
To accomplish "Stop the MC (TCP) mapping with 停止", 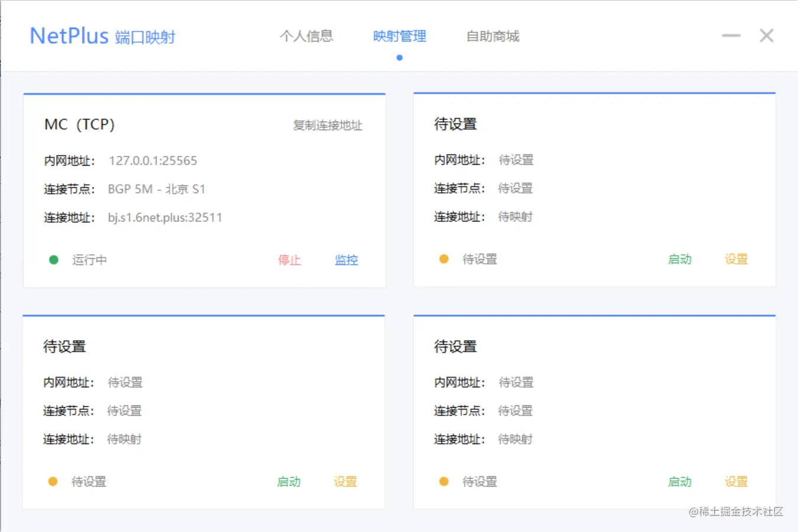I will coord(290,260).
